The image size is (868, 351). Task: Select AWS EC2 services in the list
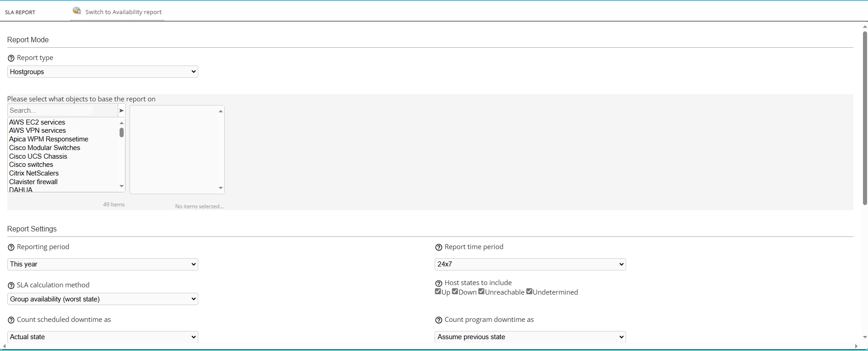37,122
